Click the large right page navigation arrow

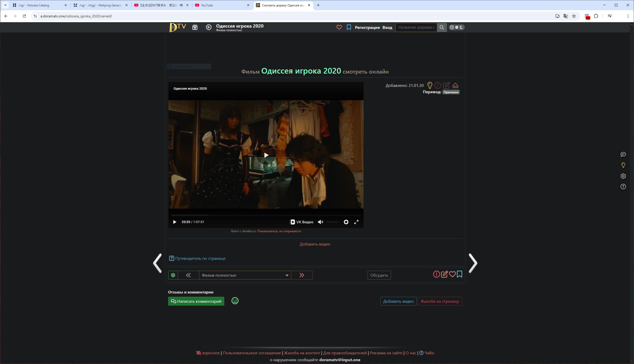tap(473, 263)
